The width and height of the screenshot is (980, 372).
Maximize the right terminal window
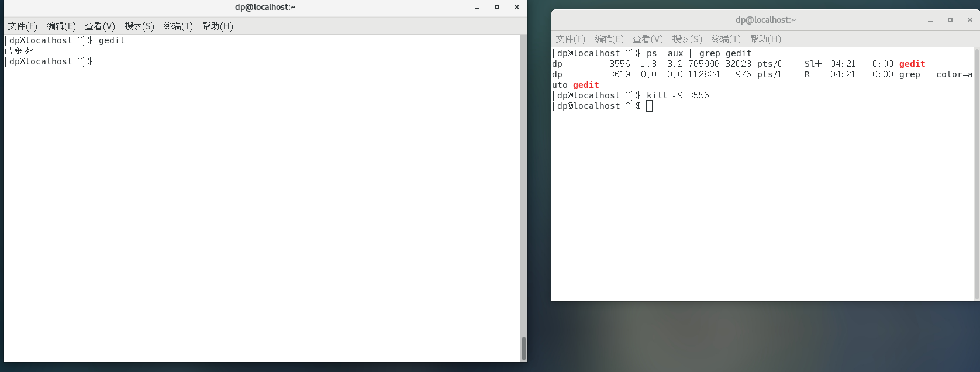(950, 20)
